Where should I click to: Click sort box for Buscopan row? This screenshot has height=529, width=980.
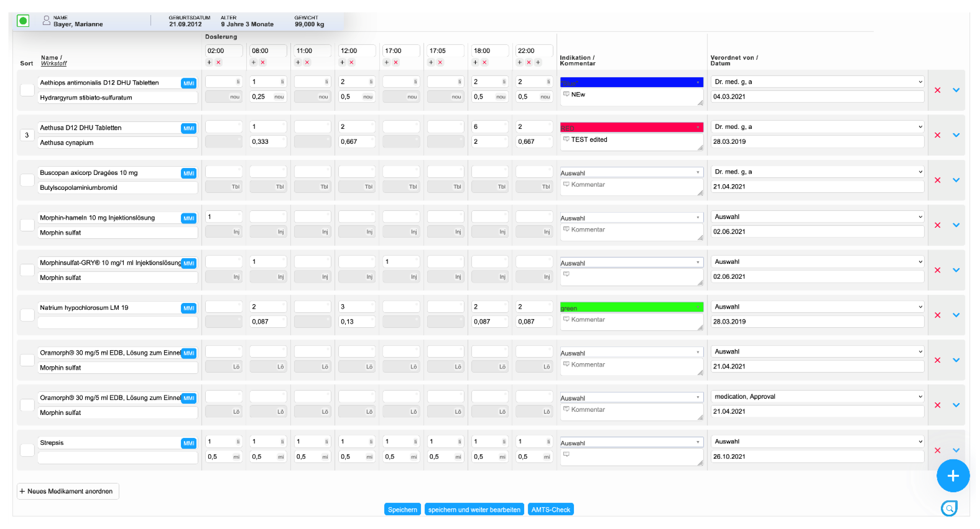pyautogui.click(x=27, y=180)
